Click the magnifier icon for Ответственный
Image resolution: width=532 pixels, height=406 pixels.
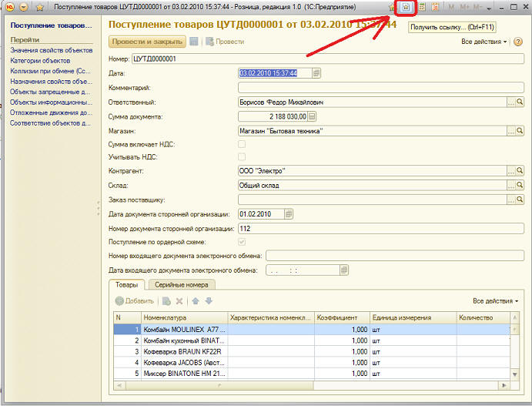click(x=520, y=102)
